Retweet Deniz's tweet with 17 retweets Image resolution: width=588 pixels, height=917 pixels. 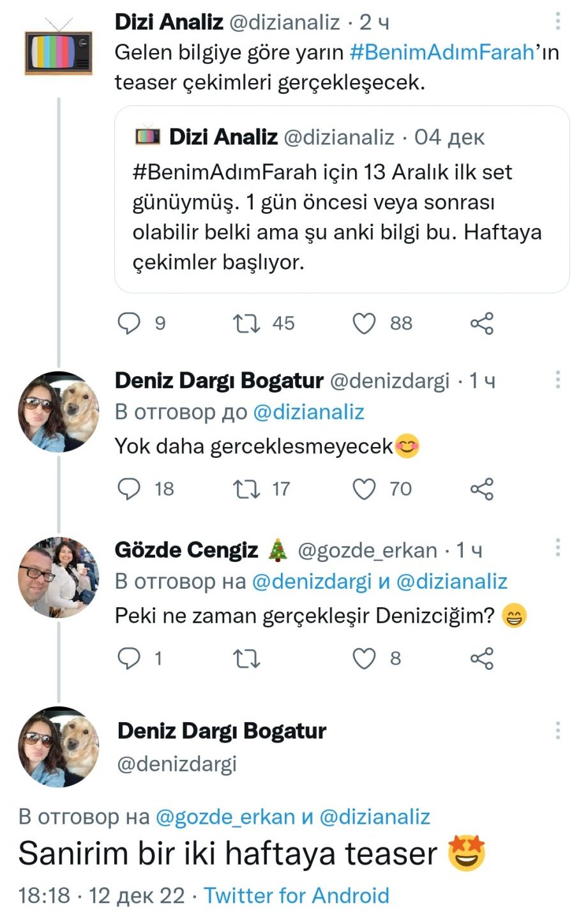tap(246, 489)
